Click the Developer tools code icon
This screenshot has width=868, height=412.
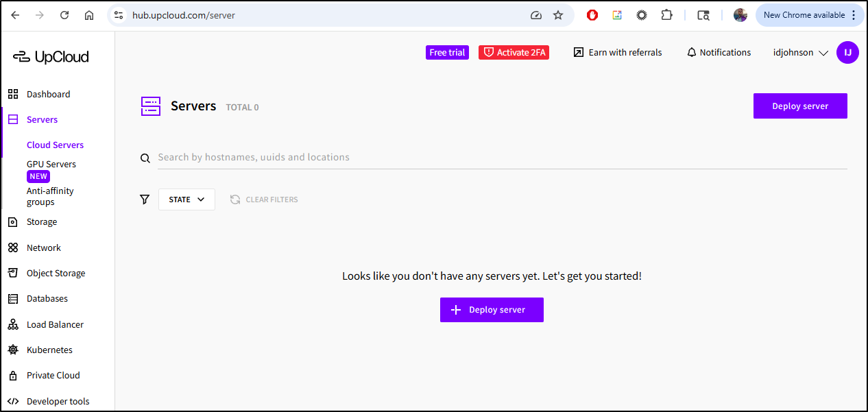pos(13,402)
